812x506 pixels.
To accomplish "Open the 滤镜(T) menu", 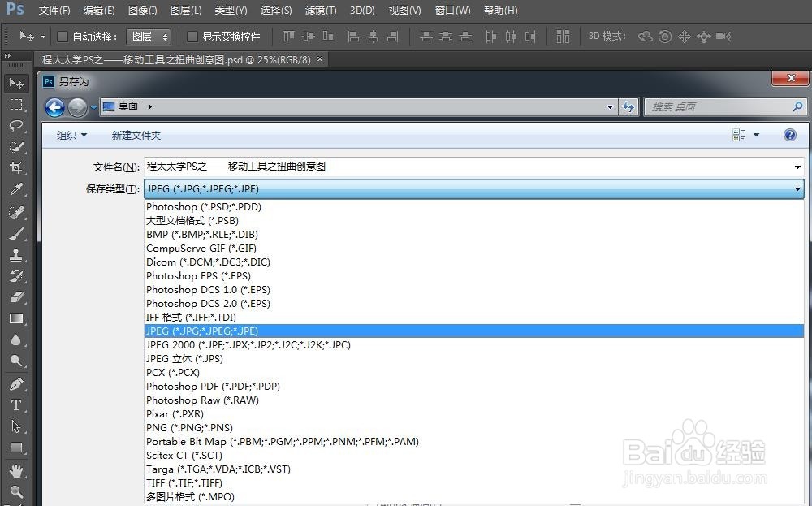I will [x=321, y=11].
